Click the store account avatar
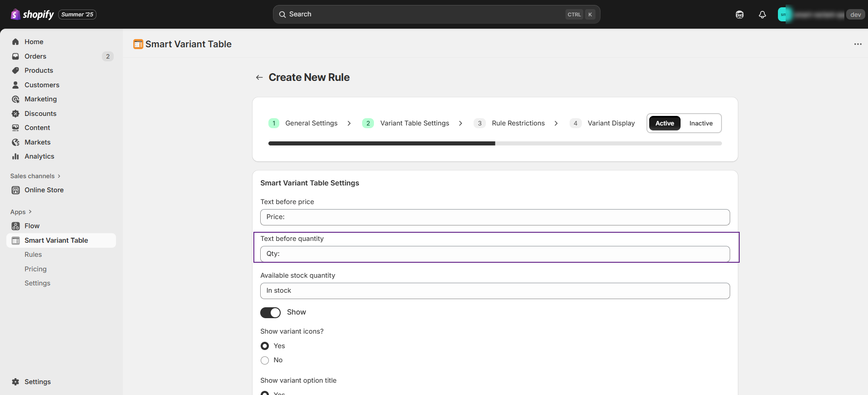Viewport: 868px width, 395px height. [783, 15]
